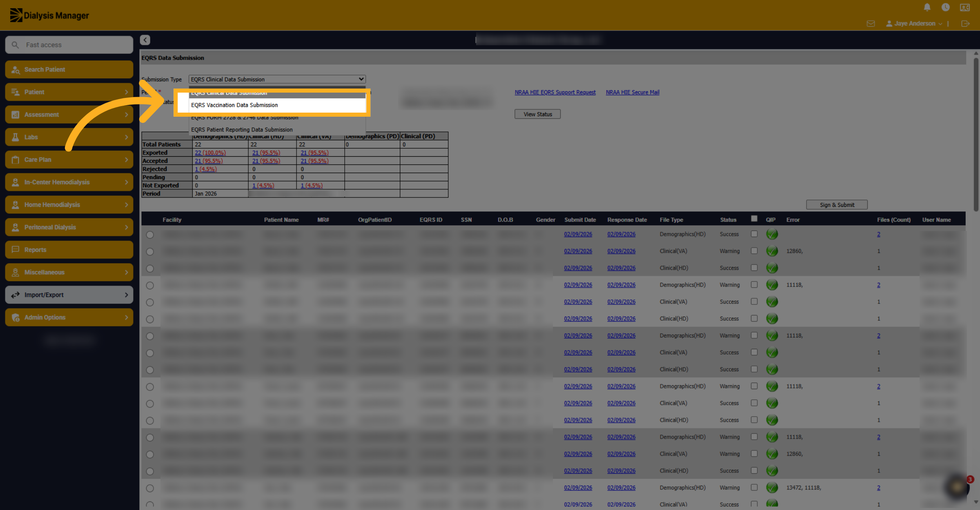Open Search Patient from sidebar
Image resolution: width=980 pixels, height=510 pixels.
(x=69, y=69)
